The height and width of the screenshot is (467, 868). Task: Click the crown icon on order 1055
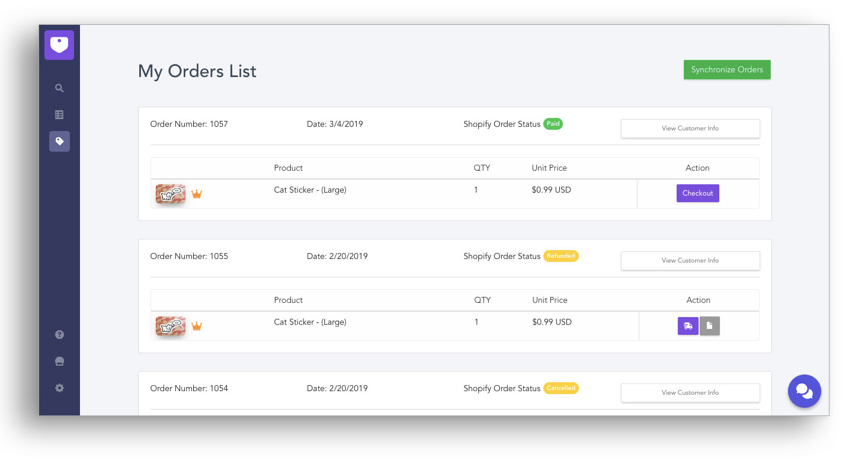(197, 326)
